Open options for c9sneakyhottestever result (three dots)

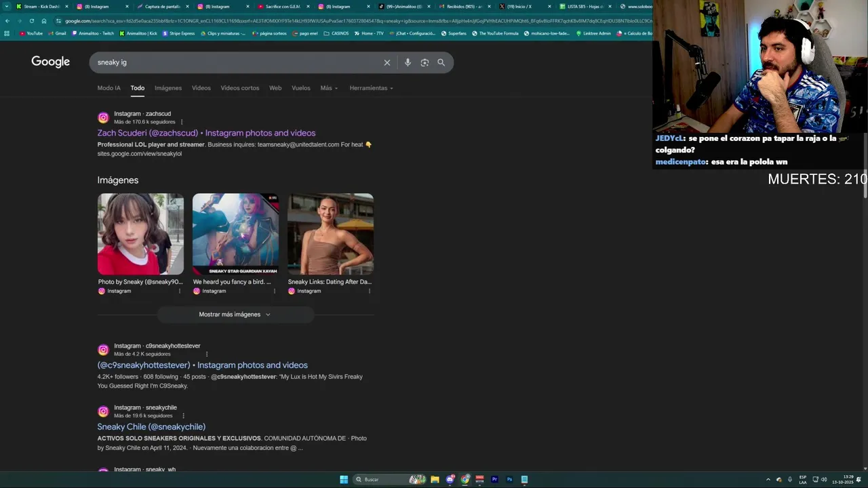coord(207,354)
